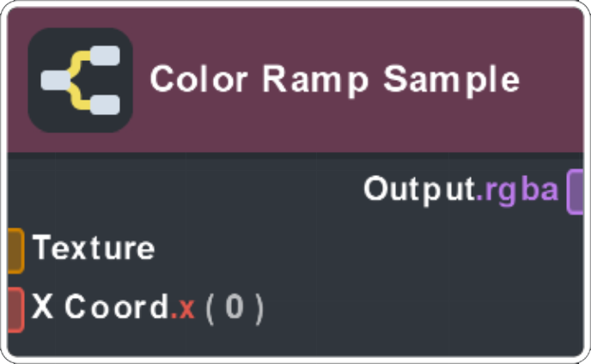Image resolution: width=591 pixels, height=364 pixels.
Task: Click the Color Ramp Sample node icon
Action: point(80,80)
